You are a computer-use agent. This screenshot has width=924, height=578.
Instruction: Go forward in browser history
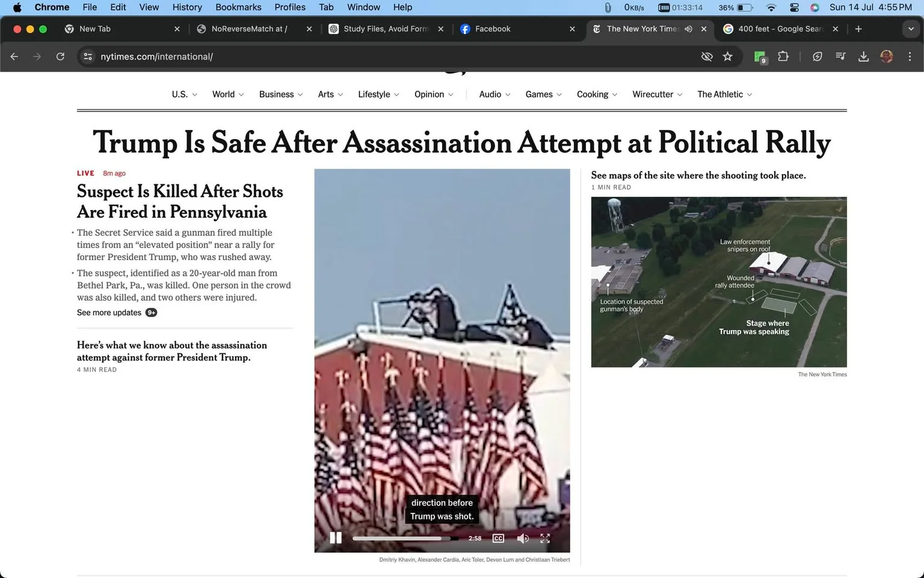[37, 57]
